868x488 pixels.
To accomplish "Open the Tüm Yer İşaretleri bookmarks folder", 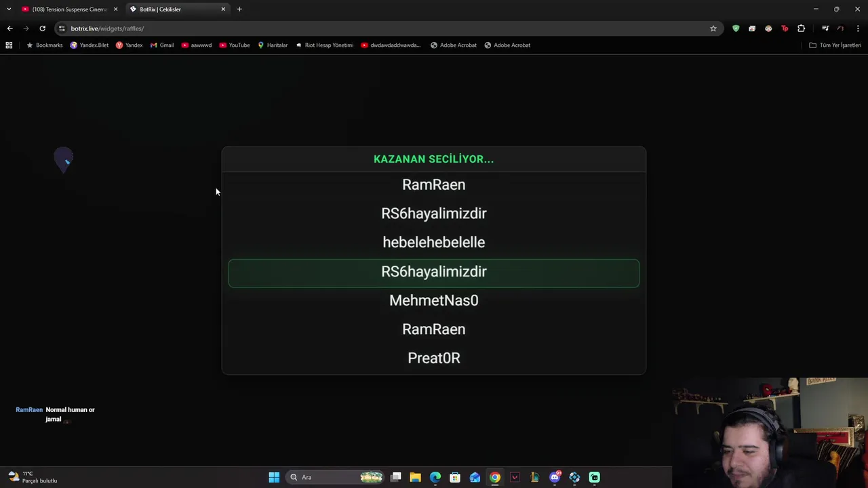I will (835, 45).
